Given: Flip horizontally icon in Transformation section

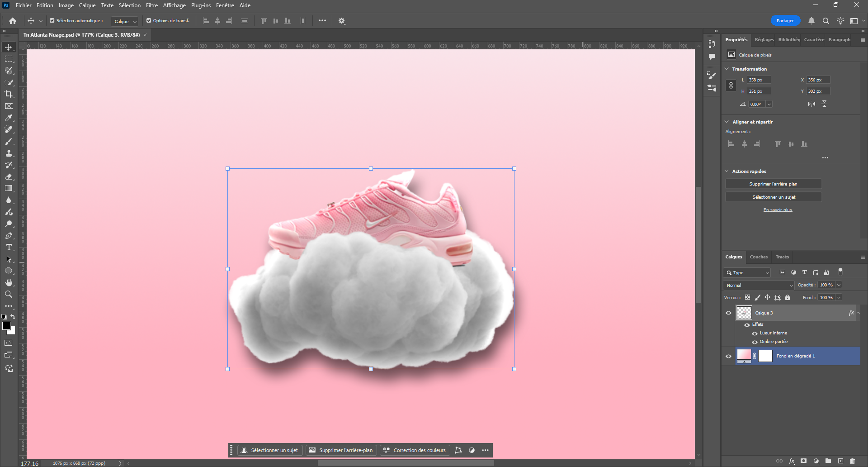Looking at the screenshot, I should point(812,104).
